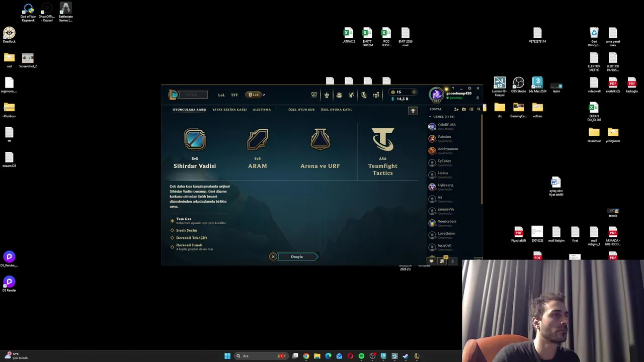Open Steam from the taskbar
The height and width of the screenshot is (362, 644).
[x=406, y=356]
